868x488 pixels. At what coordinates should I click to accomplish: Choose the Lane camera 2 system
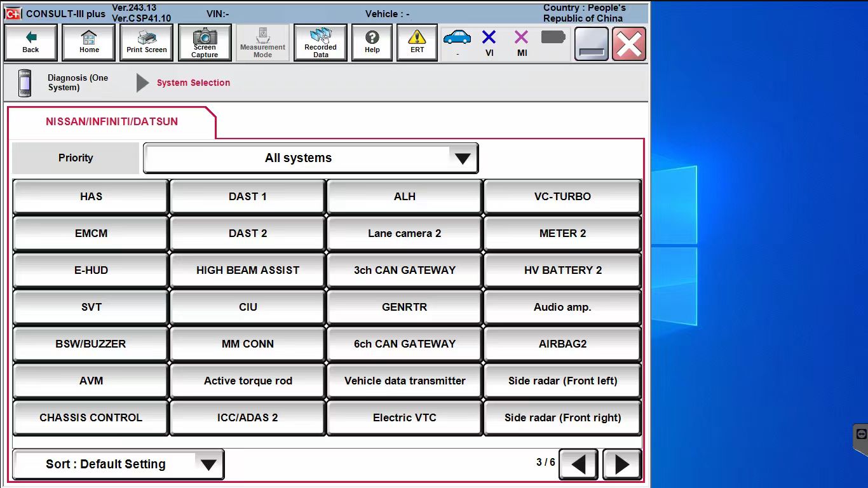click(405, 234)
